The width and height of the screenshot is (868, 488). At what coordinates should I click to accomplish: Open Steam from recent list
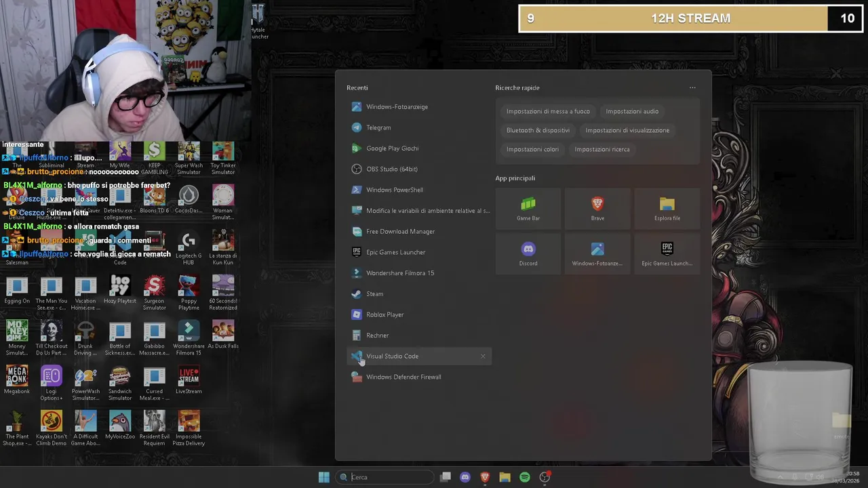click(x=418, y=293)
